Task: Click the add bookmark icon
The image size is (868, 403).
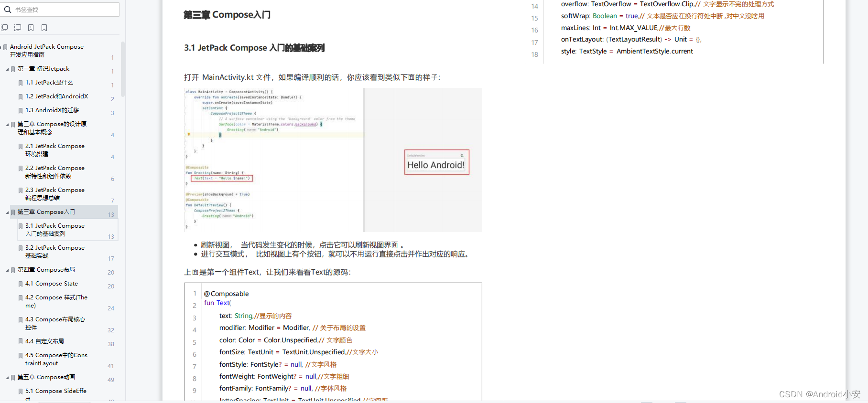Action: pos(31,28)
